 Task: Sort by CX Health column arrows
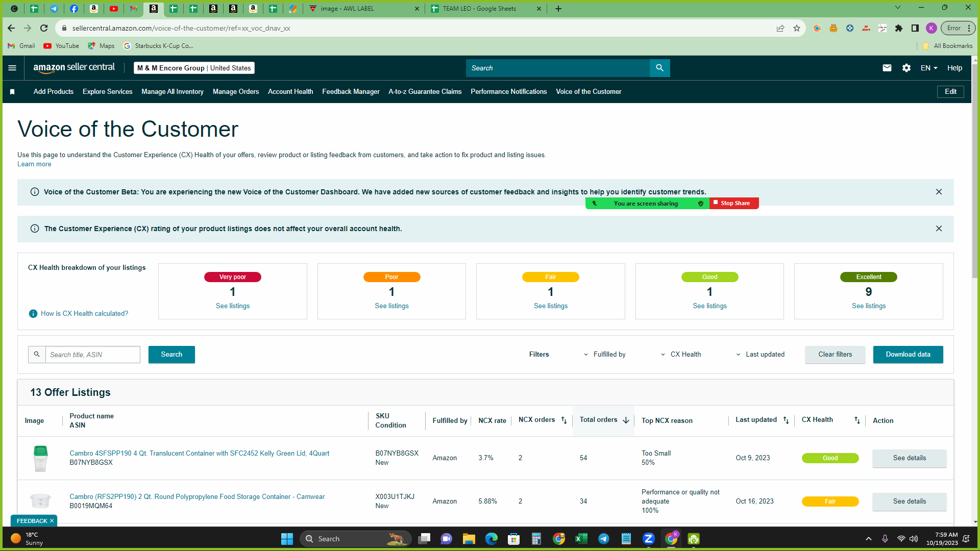click(857, 420)
